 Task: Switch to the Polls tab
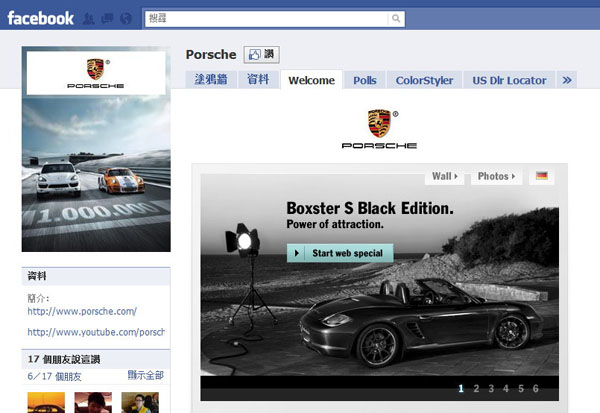pyautogui.click(x=365, y=80)
